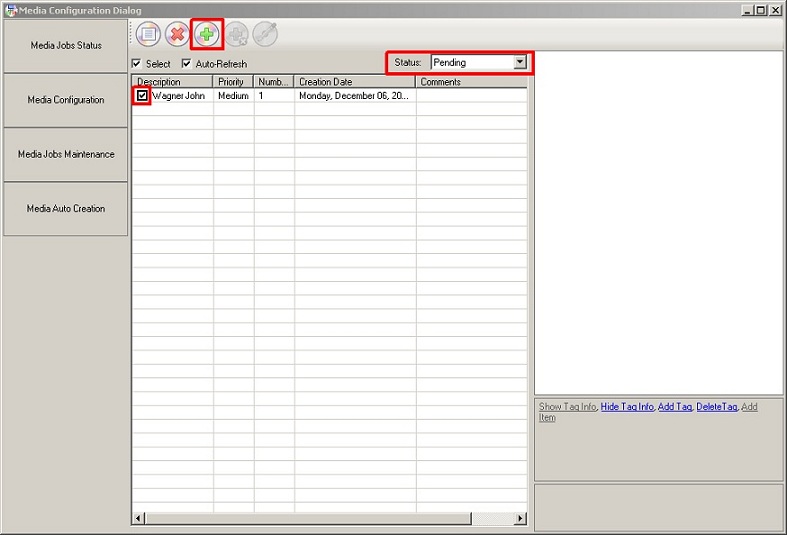The image size is (787, 535).
Task: Click the Show Tag Info link
Action: 568,407
